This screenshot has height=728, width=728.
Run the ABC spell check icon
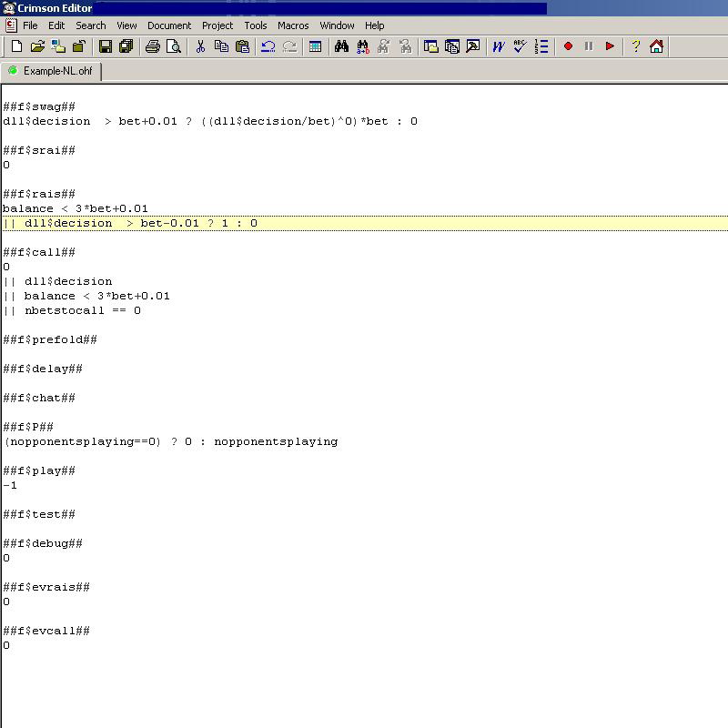(519, 46)
